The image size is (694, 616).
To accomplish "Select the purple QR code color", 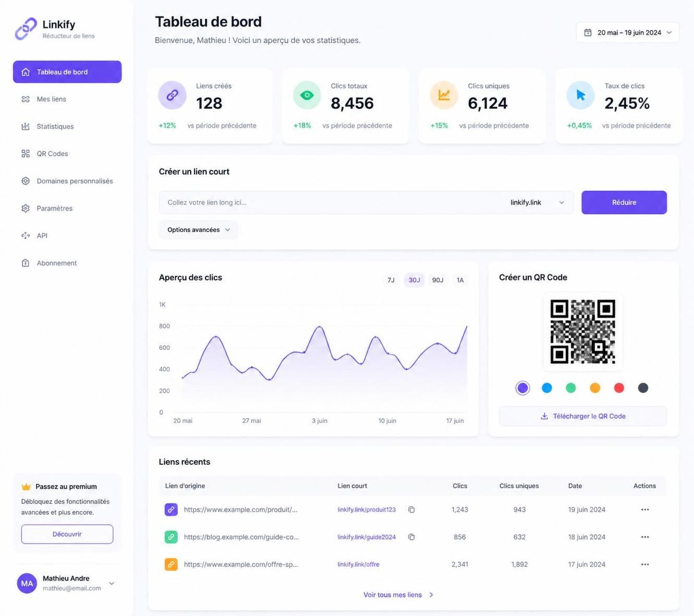I will pos(522,388).
